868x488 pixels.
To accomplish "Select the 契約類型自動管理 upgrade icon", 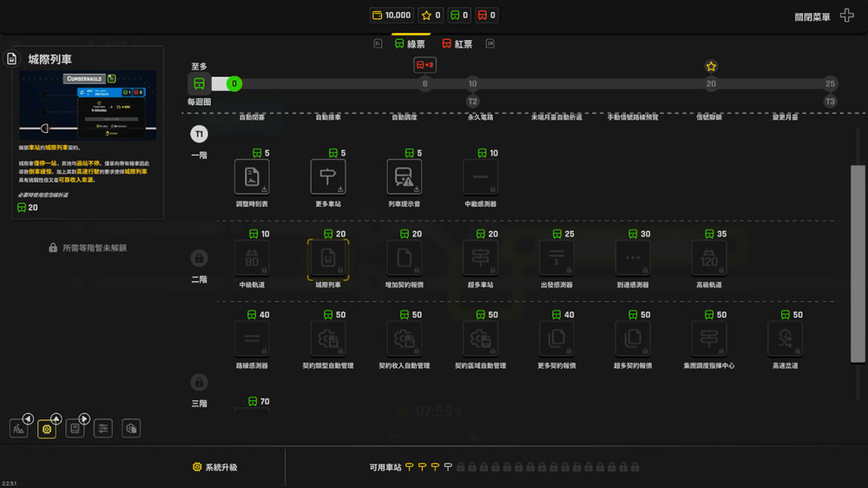I will 328,339.
